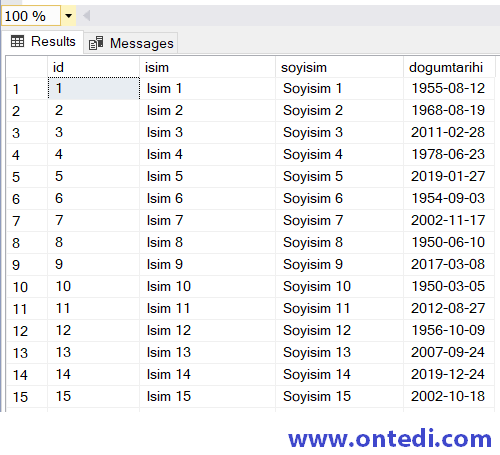The image size is (500, 455).
Task: Click cell 'Soyisim 3'
Action: [x=340, y=133]
